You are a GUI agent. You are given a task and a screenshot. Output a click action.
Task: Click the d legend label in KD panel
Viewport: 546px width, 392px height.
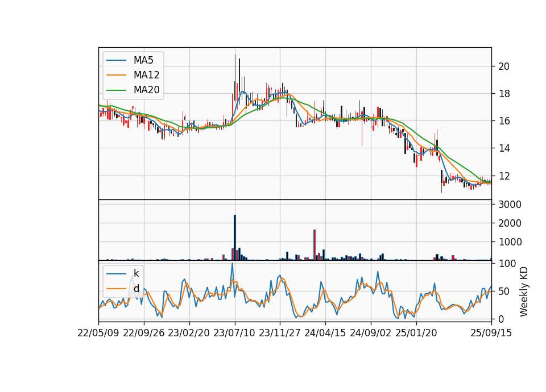136,289
